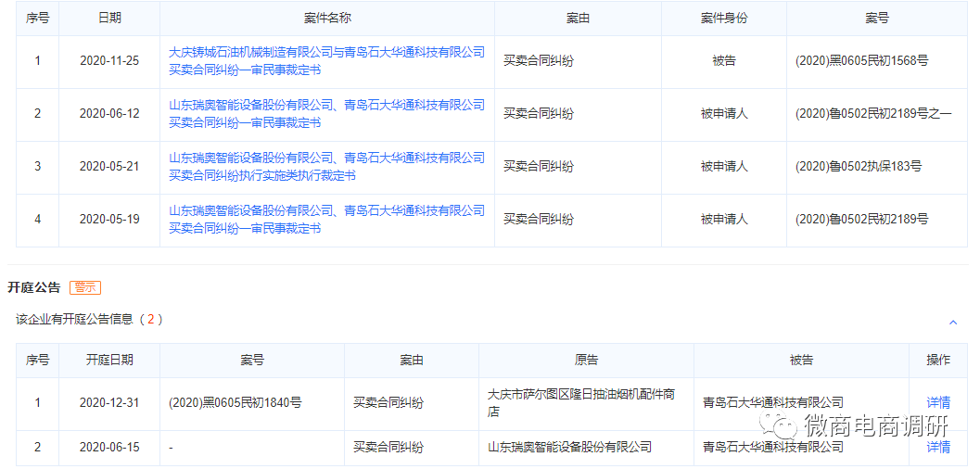Click the 开庭日期 column header

coord(109,361)
